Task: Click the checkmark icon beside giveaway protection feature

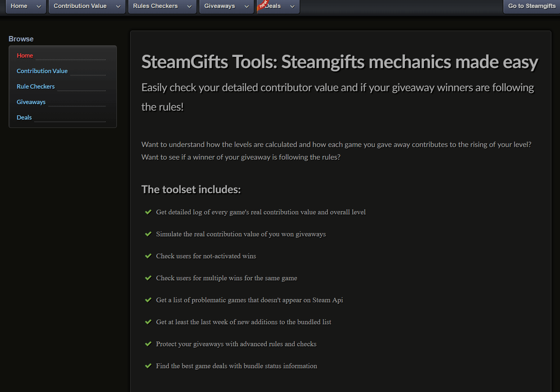Action: [148, 344]
